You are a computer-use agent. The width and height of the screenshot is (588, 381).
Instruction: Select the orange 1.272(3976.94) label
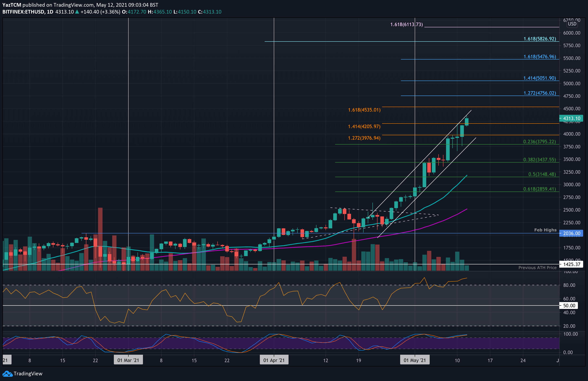point(364,138)
